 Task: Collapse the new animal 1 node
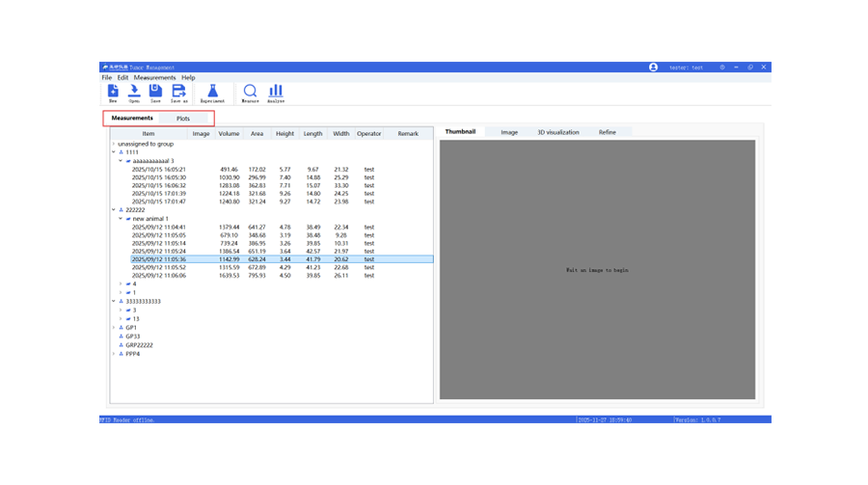coord(121,219)
